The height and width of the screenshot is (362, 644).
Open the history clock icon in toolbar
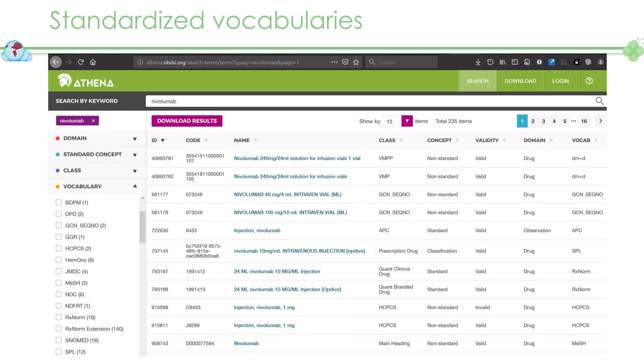[490, 62]
